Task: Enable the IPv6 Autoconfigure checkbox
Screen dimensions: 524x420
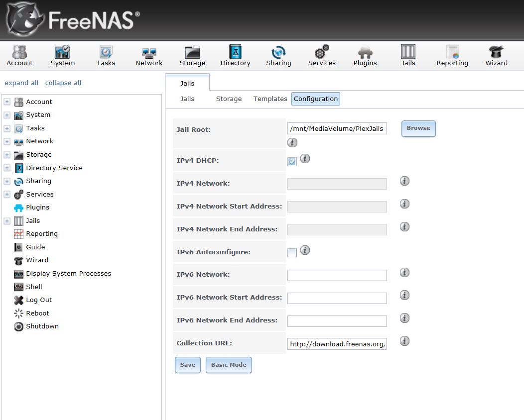Action: [292, 253]
